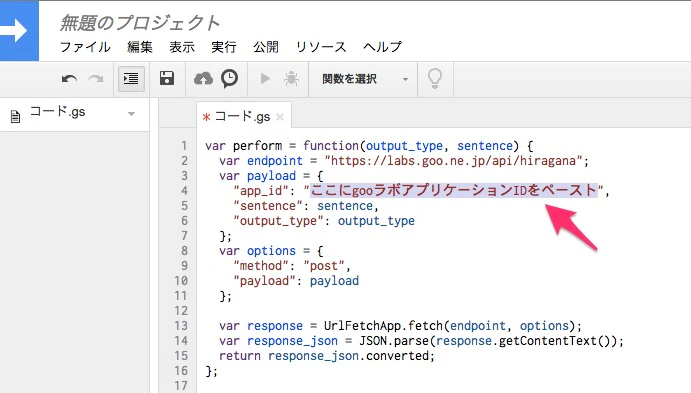Open the ファイル menu
This screenshot has height=393, width=691.
(85, 47)
